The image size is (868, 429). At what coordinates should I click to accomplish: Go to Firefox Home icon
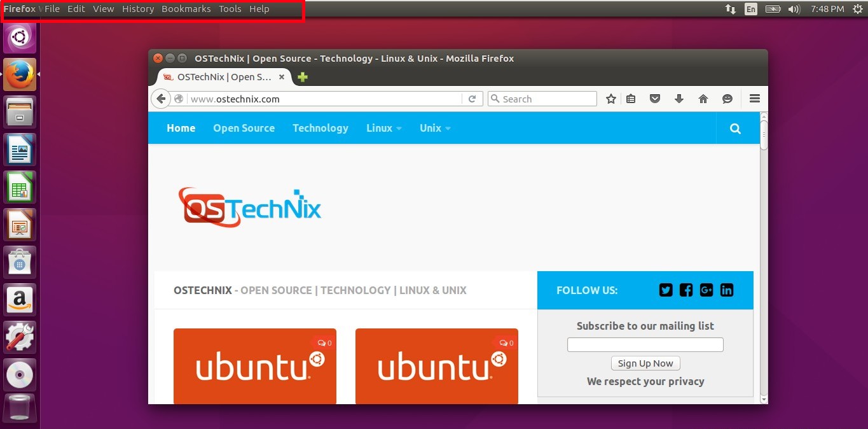coord(703,99)
